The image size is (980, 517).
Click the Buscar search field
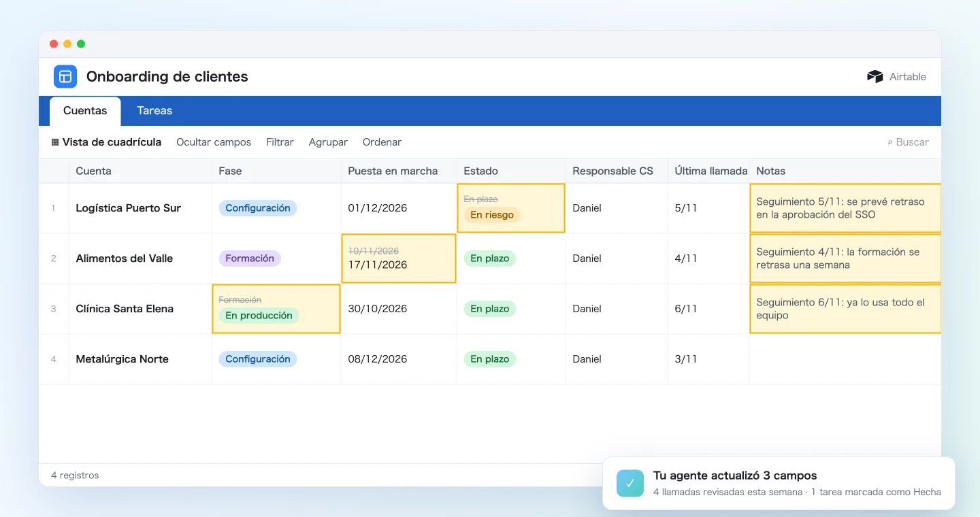point(908,142)
